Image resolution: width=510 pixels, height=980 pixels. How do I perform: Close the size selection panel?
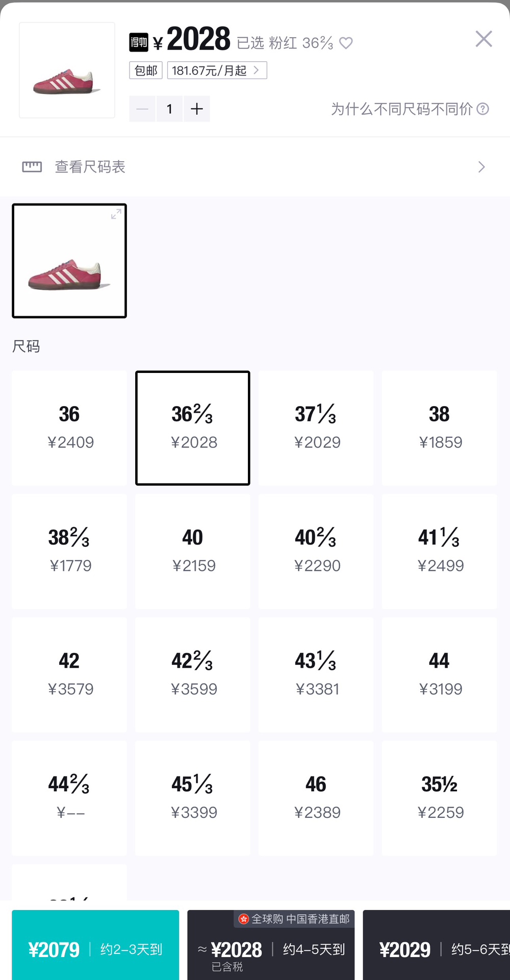click(x=483, y=39)
